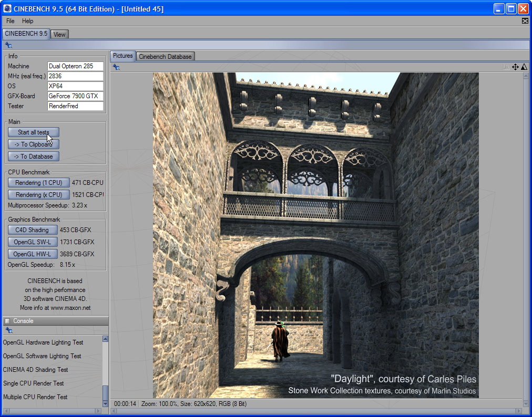Toggle the Console panel checkbox
The width and height of the screenshot is (532, 417).
coord(7,321)
